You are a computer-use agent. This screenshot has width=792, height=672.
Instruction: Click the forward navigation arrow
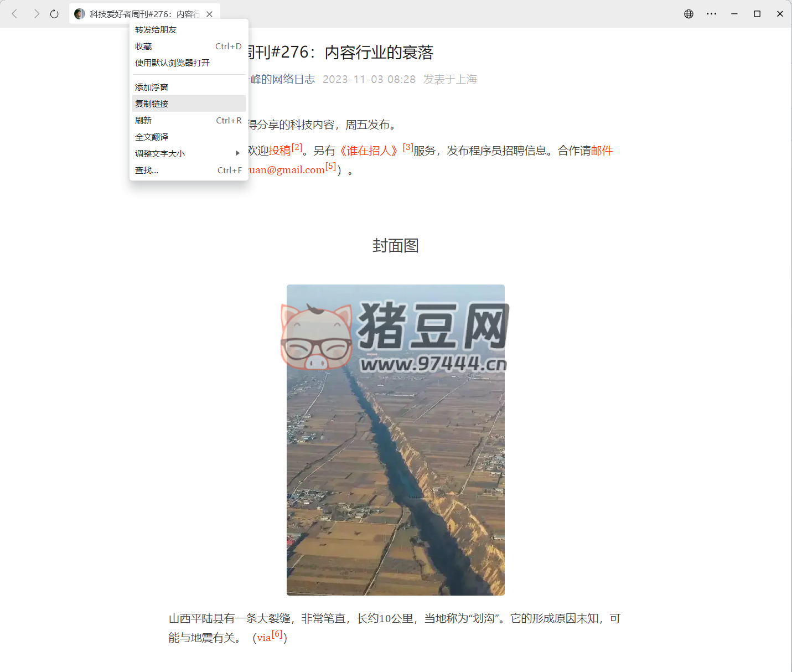coord(37,14)
